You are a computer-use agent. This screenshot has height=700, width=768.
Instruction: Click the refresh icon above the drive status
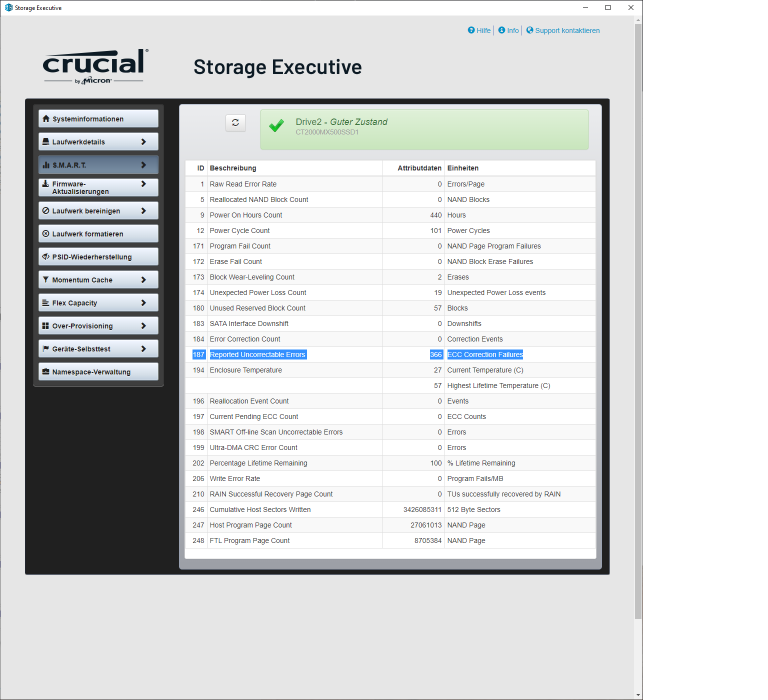(235, 122)
